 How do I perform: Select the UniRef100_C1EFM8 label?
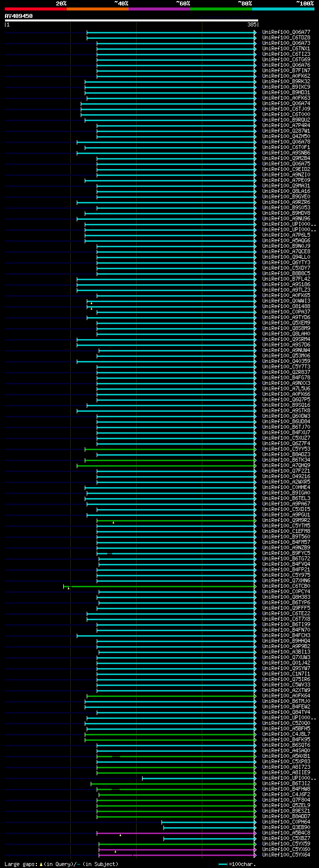pyautogui.click(x=286, y=531)
